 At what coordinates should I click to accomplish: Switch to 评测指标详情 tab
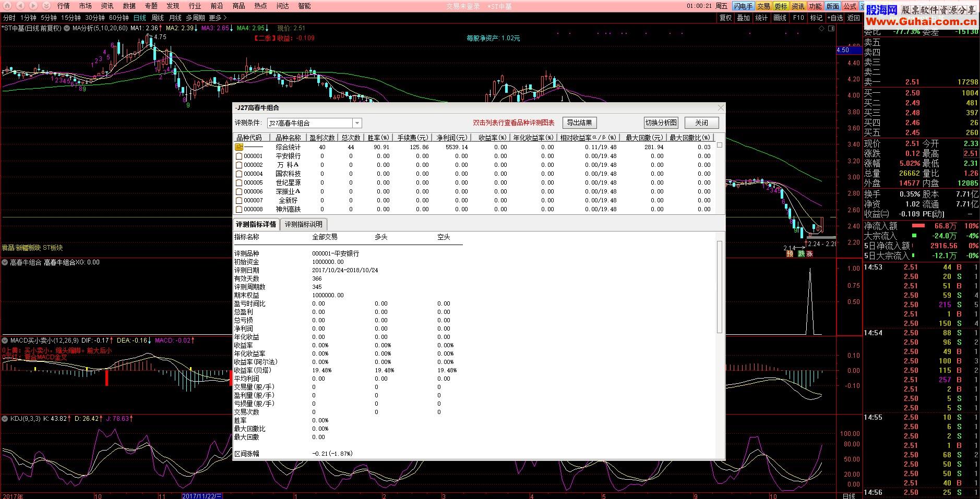256,224
